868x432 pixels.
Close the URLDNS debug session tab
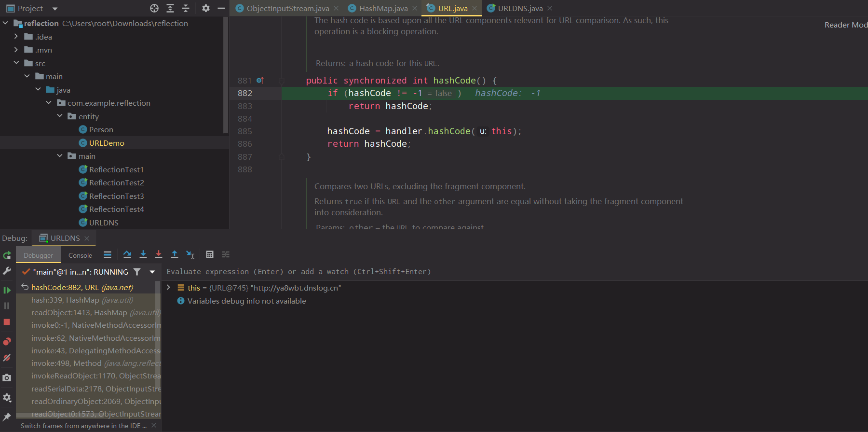point(87,238)
